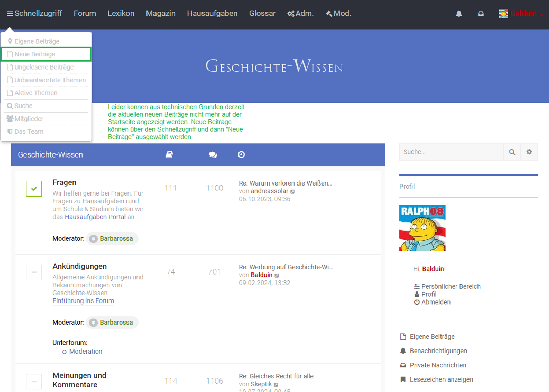Open the Adm. administration menu
Viewport: 549px width, 392px height.
point(300,13)
